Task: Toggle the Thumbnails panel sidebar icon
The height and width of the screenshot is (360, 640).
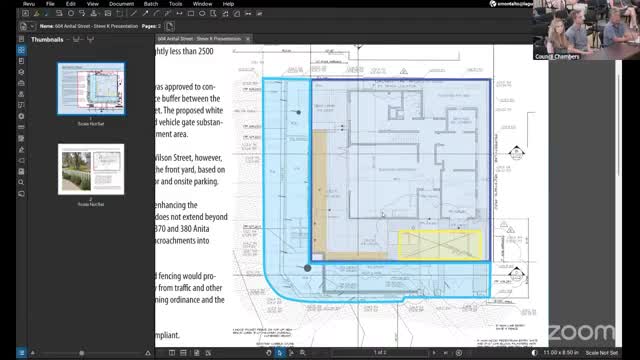Action: (21, 50)
